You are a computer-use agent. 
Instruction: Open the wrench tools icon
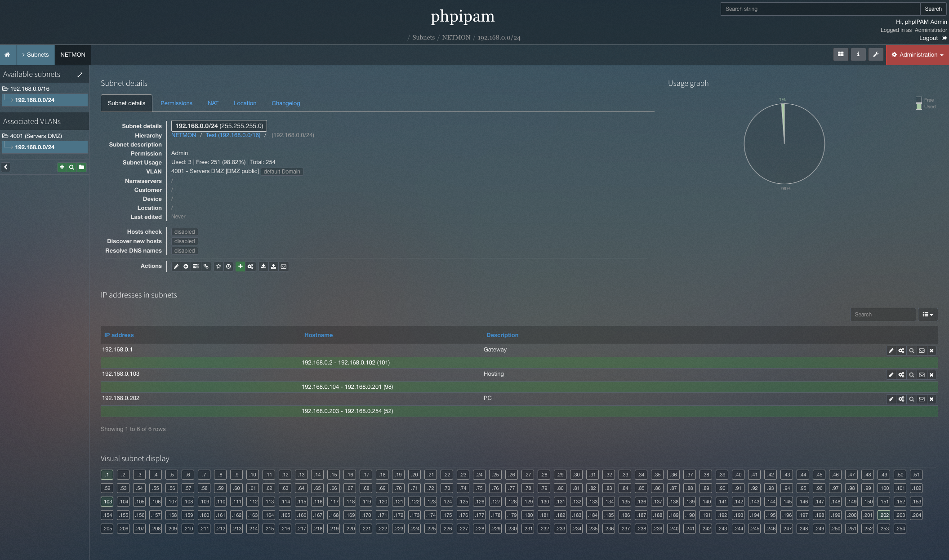pyautogui.click(x=875, y=54)
